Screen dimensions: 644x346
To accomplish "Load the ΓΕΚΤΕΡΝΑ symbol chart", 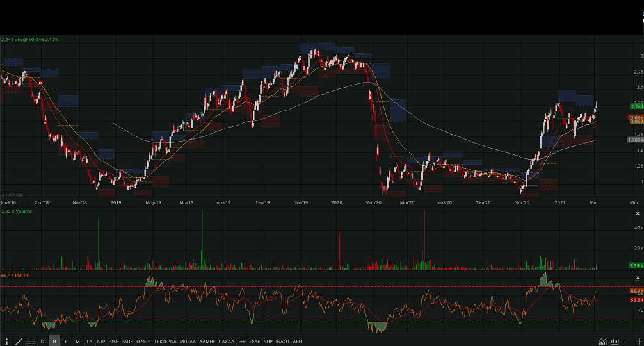I will click(165, 342).
